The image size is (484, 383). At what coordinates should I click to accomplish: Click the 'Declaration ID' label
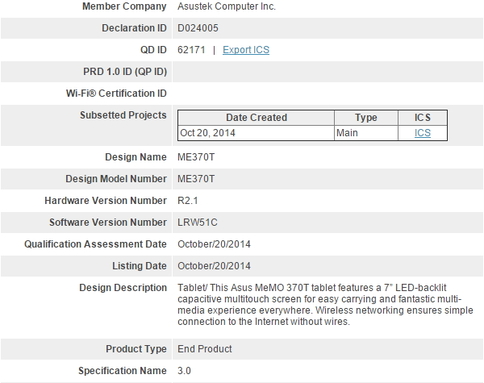[134, 28]
